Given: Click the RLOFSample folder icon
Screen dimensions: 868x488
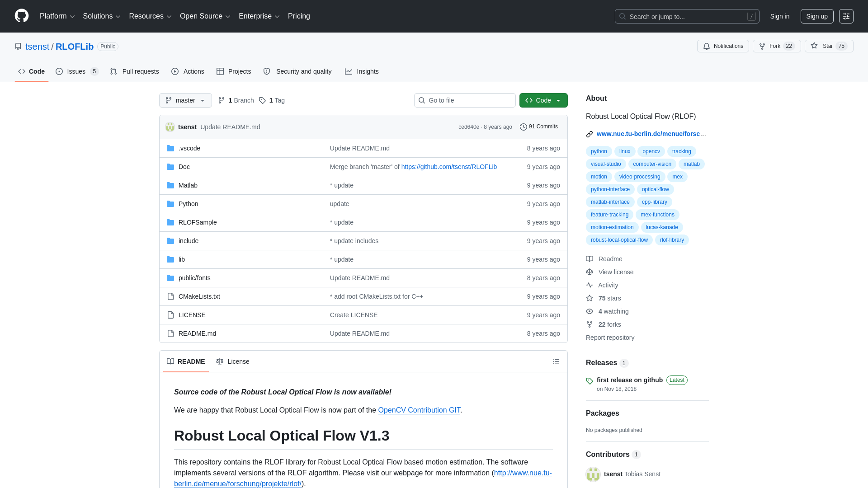Looking at the screenshot, I should tap(170, 222).
